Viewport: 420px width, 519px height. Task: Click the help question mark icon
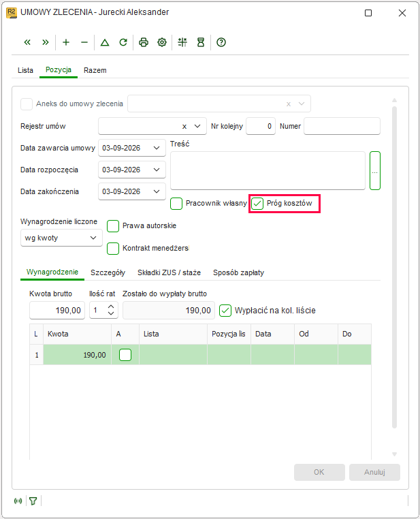pyautogui.click(x=221, y=42)
